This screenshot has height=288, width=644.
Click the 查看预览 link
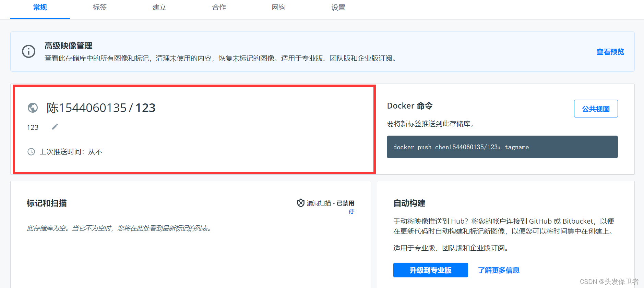point(610,52)
